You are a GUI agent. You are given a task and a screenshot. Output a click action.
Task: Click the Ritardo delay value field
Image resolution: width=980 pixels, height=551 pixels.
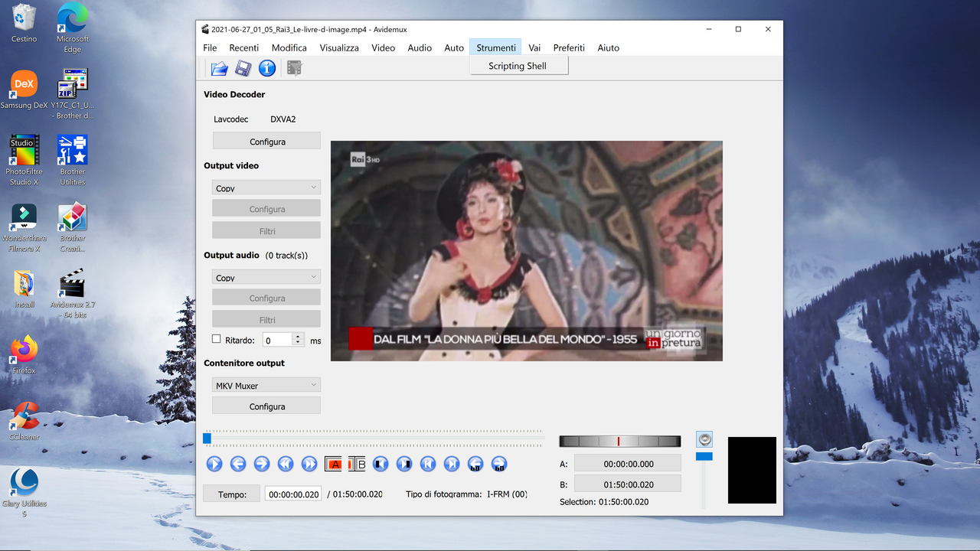click(x=278, y=340)
